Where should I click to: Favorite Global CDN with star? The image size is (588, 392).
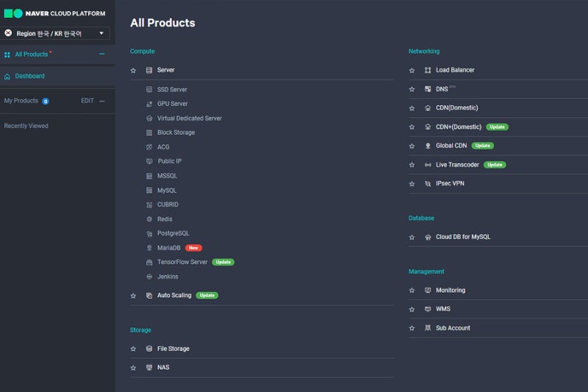pos(412,146)
